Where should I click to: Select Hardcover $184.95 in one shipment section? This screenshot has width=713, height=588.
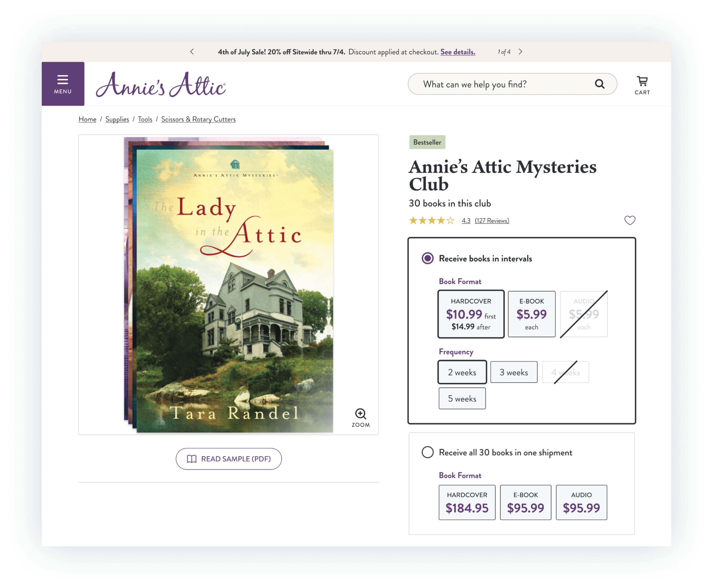pyautogui.click(x=467, y=502)
